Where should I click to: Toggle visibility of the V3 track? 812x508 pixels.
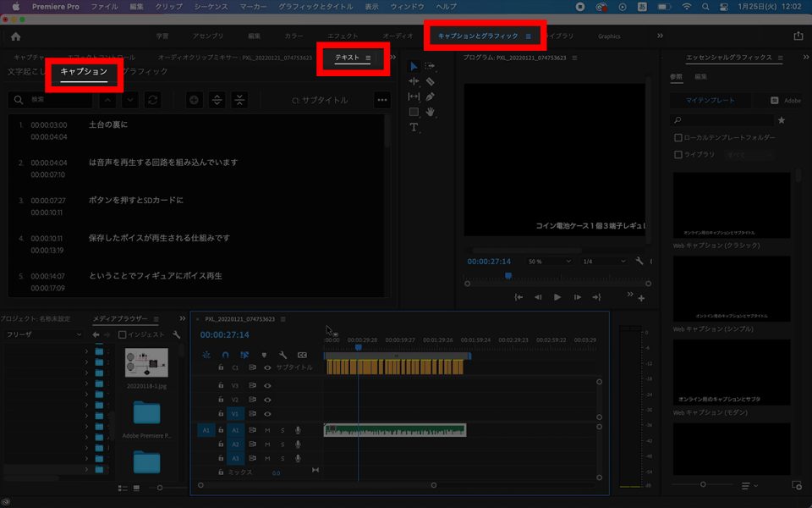click(267, 386)
